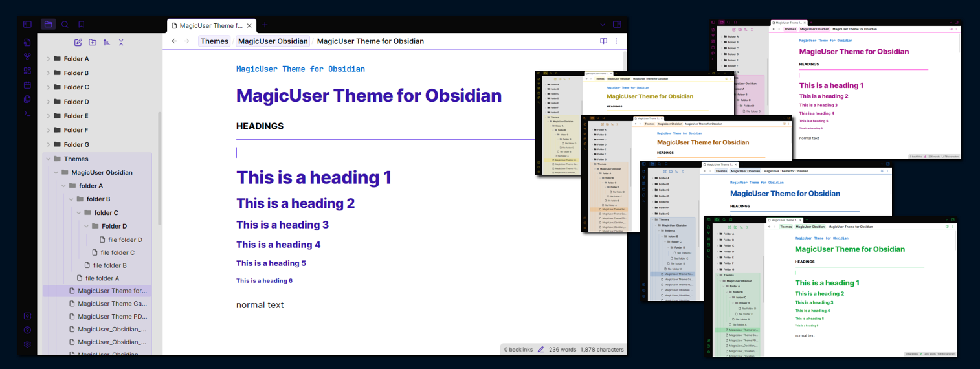Screen dimensions: 980x369
Task: Click 236 words in status bar
Action: [x=562, y=350]
